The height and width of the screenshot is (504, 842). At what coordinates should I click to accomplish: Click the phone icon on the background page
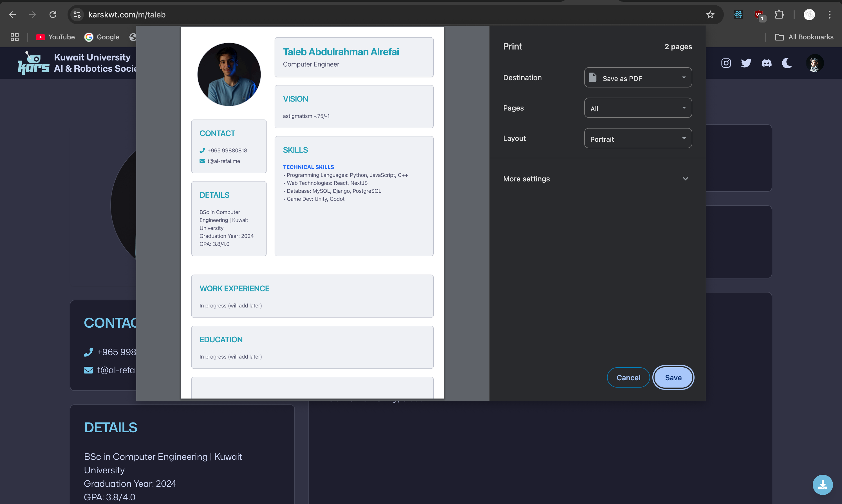[x=88, y=352]
